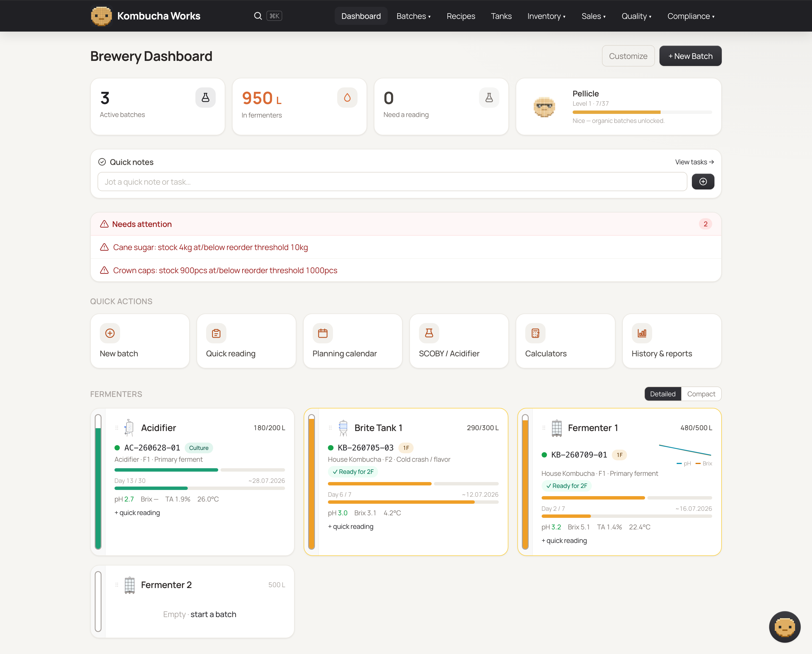Click the Calculators icon

point(535,333)
